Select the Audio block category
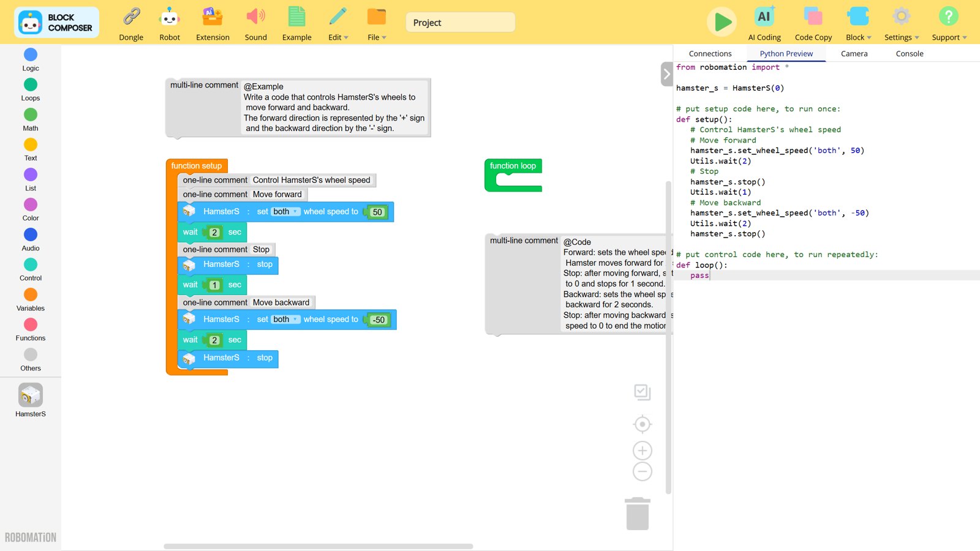 coord(31,239)
